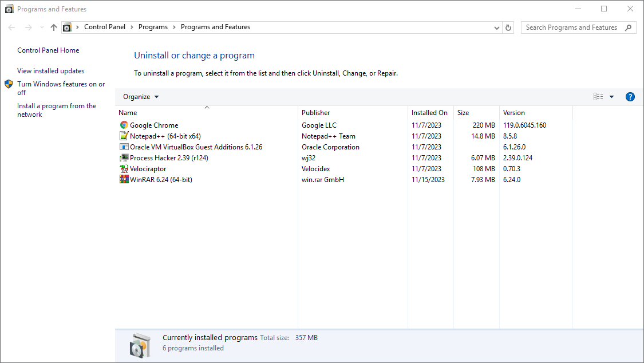Open Install a program from the network
Image resolution: width=644 pixels, height=363 pixels.
pyautogui.click(x=57, y=110)
